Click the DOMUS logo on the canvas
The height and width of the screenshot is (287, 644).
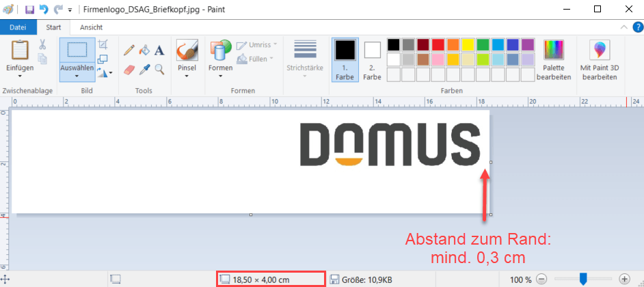[390, 144]
